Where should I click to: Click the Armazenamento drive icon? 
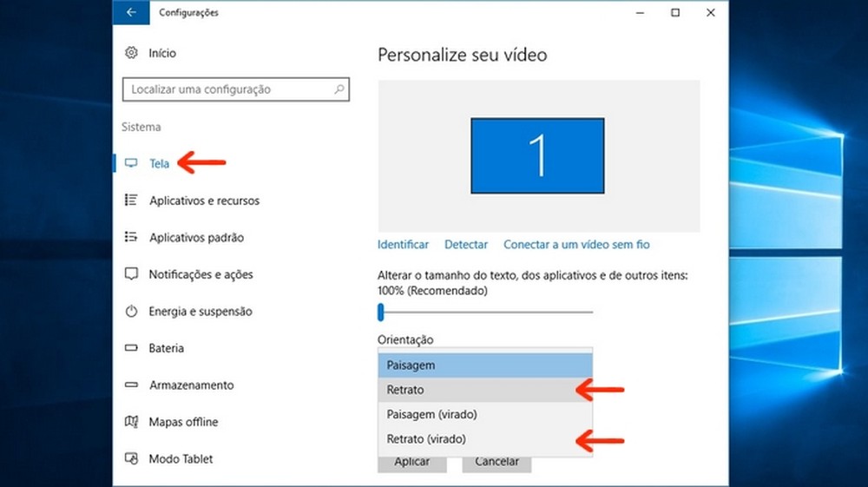coord(131,385)
